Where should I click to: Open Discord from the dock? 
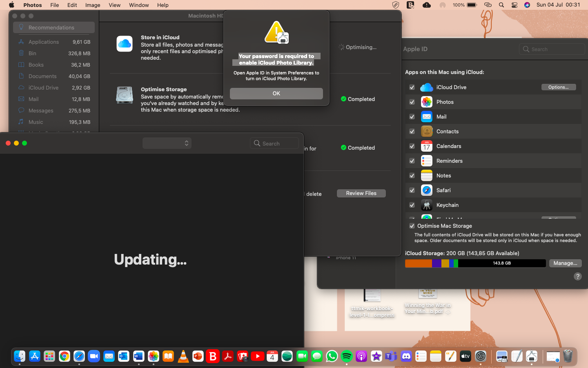tap(406, 357)
